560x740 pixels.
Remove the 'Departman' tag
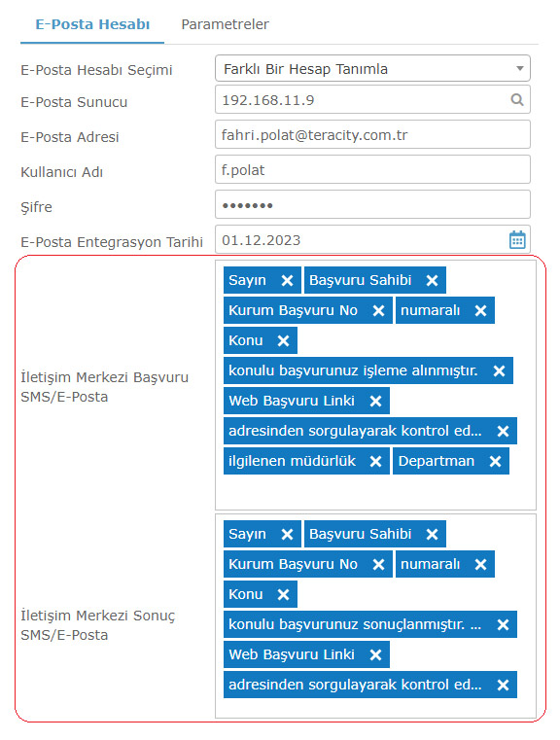point(495,462)
